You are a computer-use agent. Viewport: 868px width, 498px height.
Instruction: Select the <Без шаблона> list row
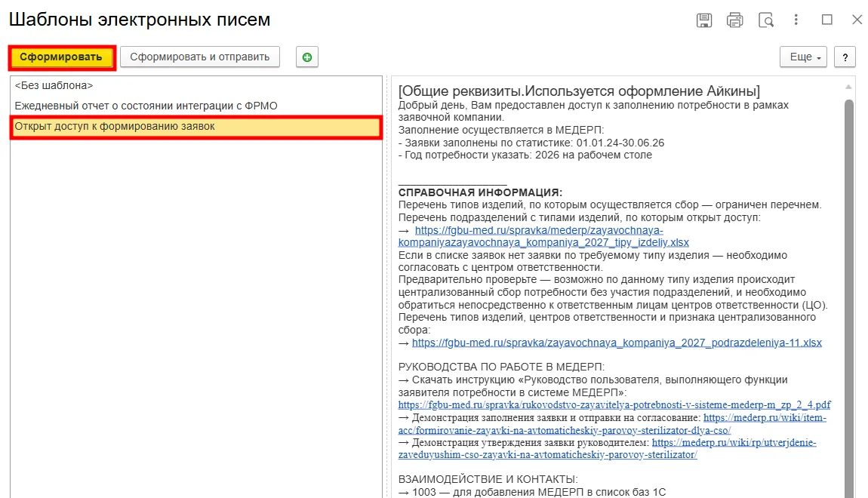196,86
